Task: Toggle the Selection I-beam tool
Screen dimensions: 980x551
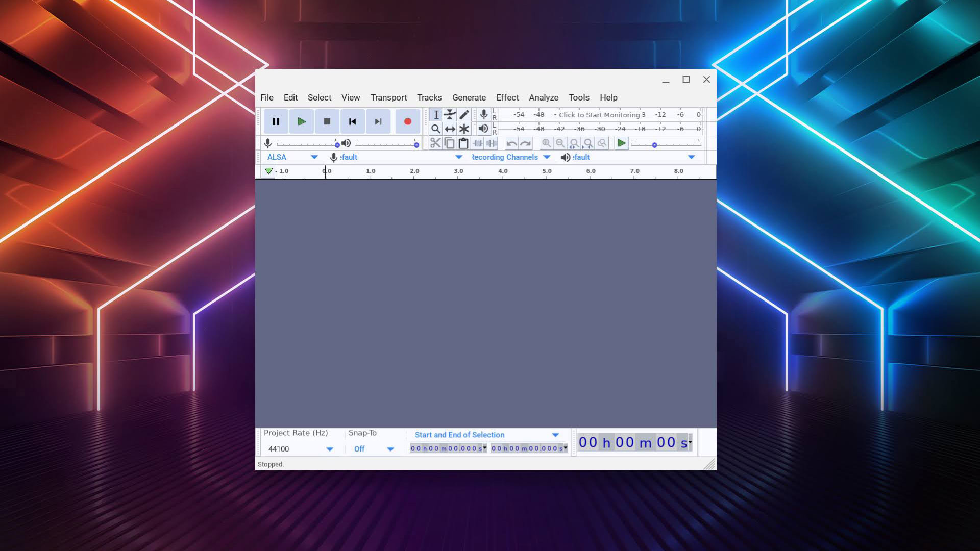Action: pos(436,114)
